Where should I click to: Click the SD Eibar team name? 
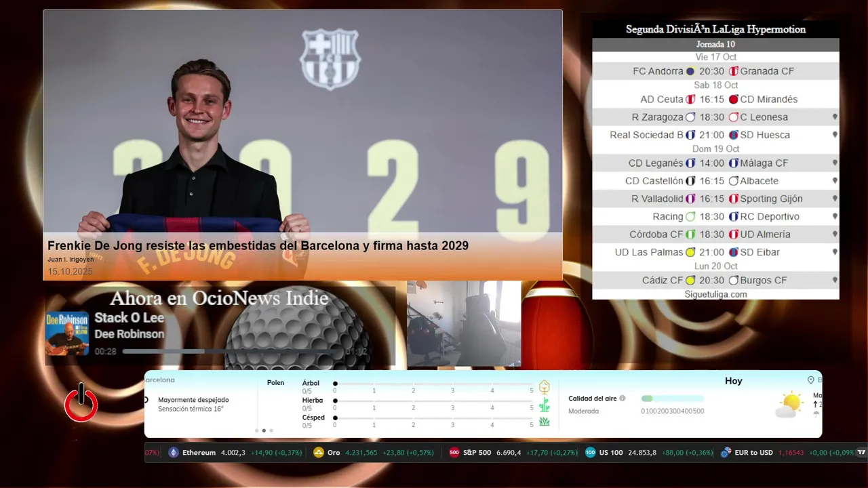759,252
